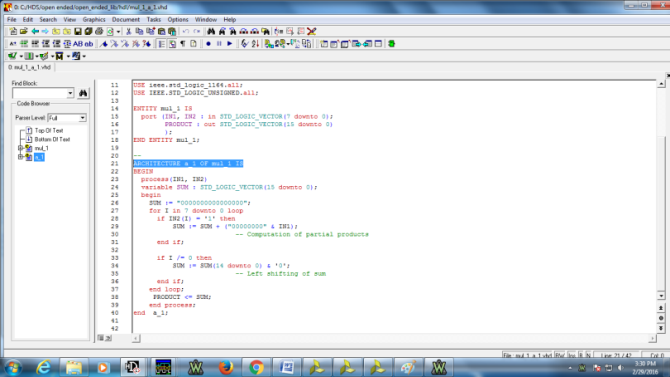The image size is (670, 377).
Task: Expand the mul_1 tree node
Action: coord(20,148)
